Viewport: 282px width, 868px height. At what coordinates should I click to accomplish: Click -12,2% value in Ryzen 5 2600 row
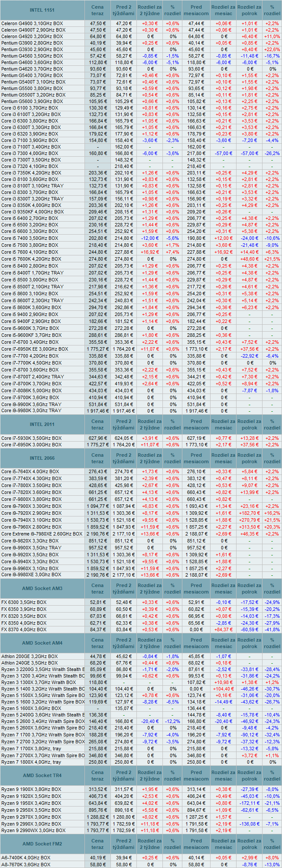(172, 721)
